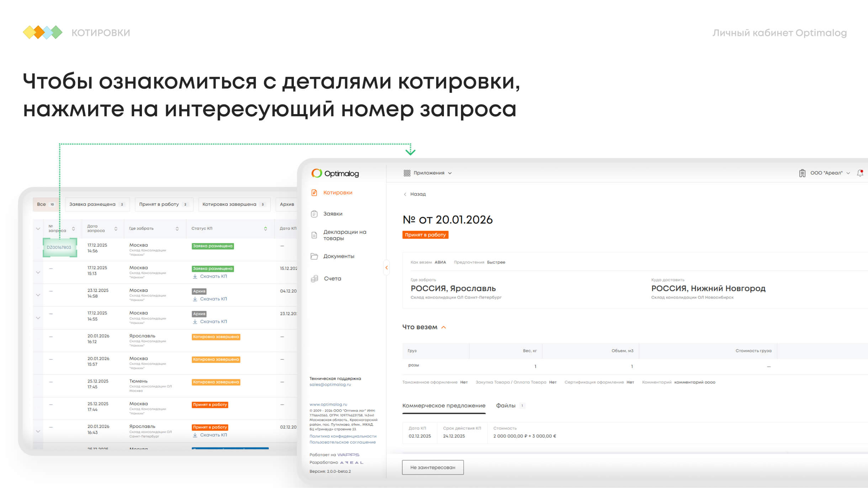
Task: Click the notification bell icon
Action: click(x=860, y=173)
